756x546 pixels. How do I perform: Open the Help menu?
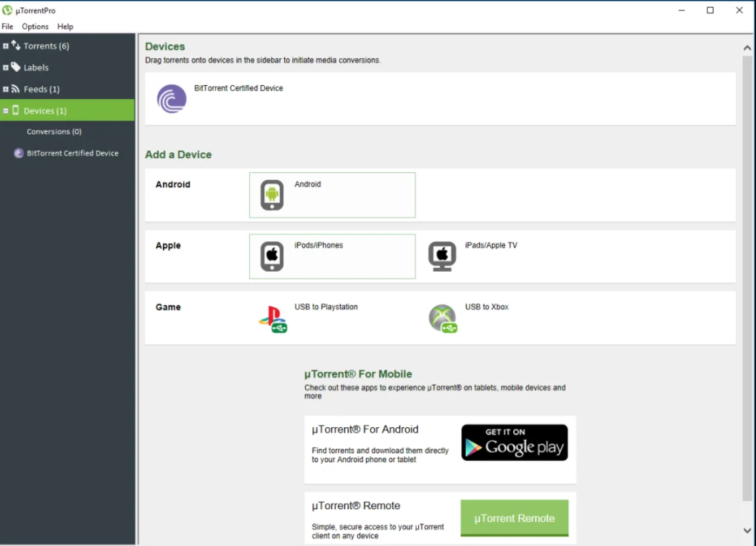(65, 27)
